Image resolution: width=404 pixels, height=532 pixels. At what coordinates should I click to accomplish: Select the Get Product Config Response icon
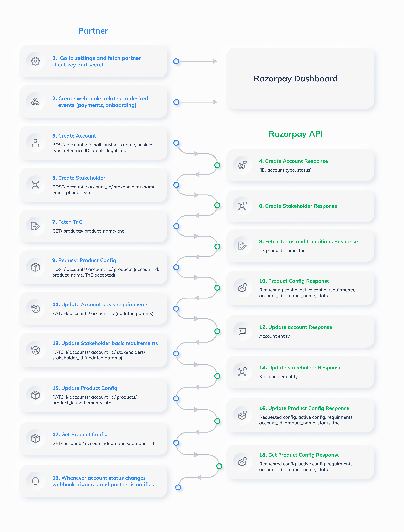[x=242, y=462]
